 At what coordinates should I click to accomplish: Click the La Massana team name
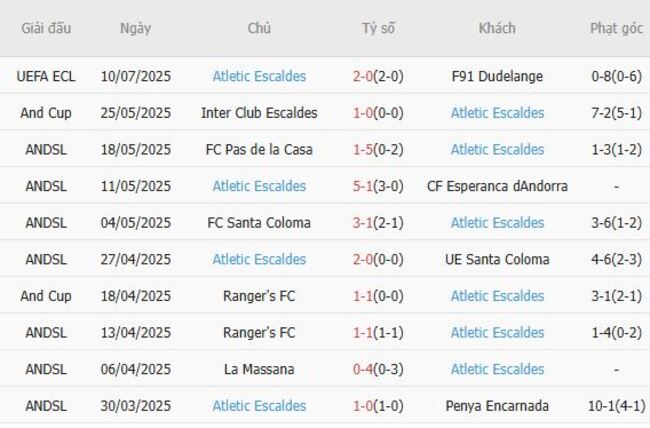coord(259,369)
